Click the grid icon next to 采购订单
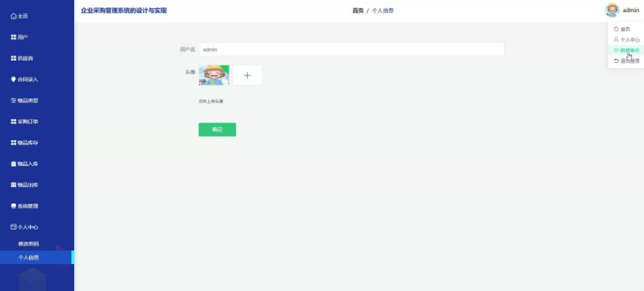Image resolution: width=644 pixels, height=291 pixels. [x=13, y=121]
